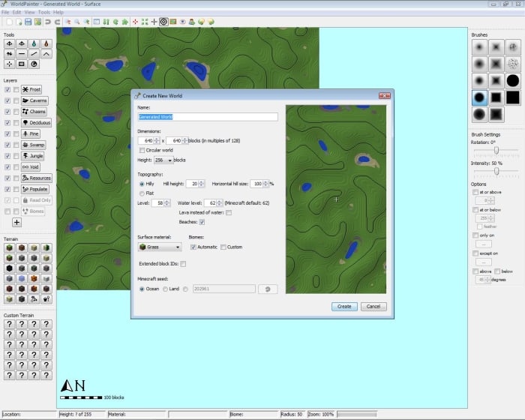Screen dimensions: 525x420
Task: Select the Jungle layer button
Action: point(33,156)
